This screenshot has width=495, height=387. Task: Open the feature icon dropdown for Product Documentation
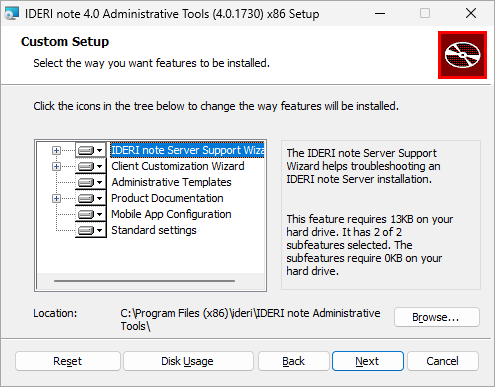tap(91, 198)
